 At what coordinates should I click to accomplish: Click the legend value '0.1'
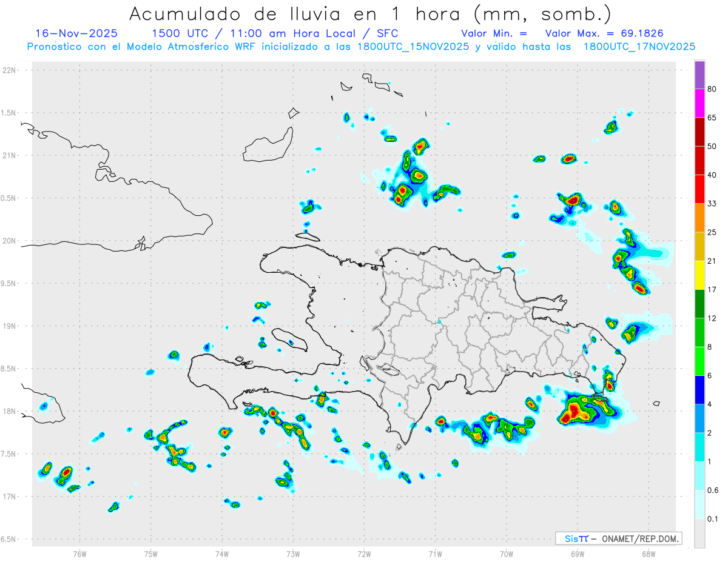[713, 519]
